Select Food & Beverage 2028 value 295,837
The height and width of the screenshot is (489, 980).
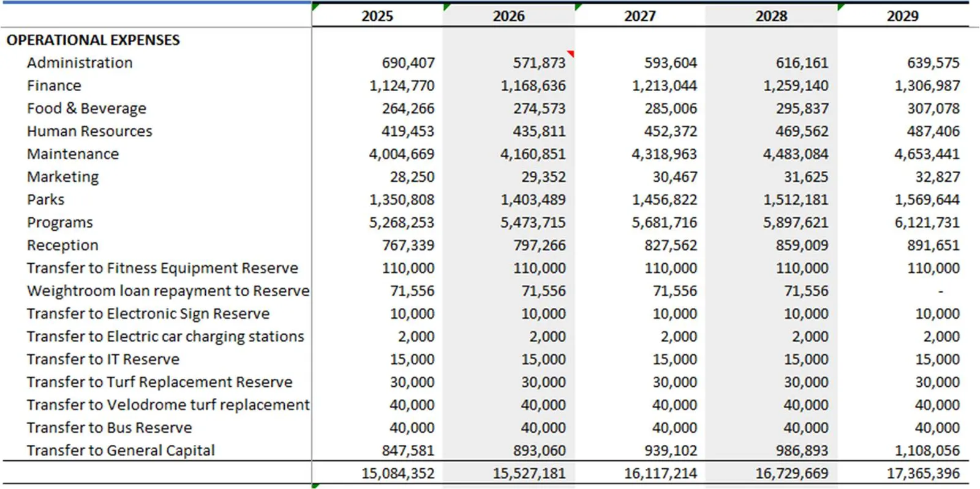[x=802, y=108]
